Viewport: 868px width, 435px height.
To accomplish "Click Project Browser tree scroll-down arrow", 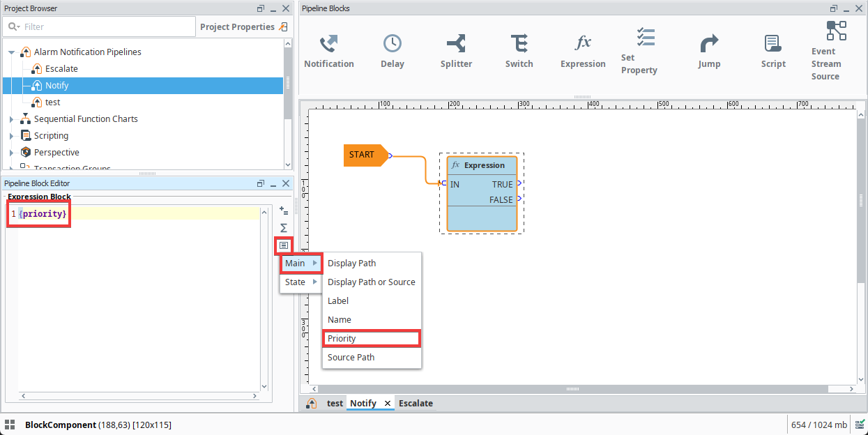I will [288, 164].
